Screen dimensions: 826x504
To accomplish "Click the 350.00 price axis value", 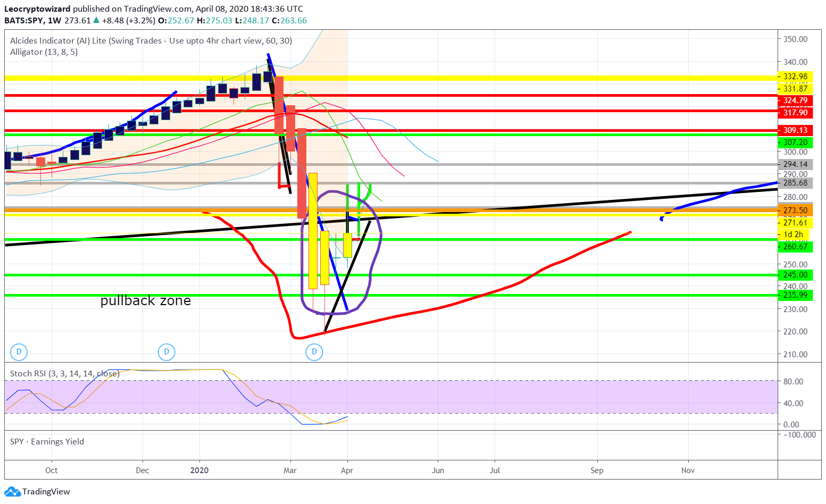I will point(795,39).
